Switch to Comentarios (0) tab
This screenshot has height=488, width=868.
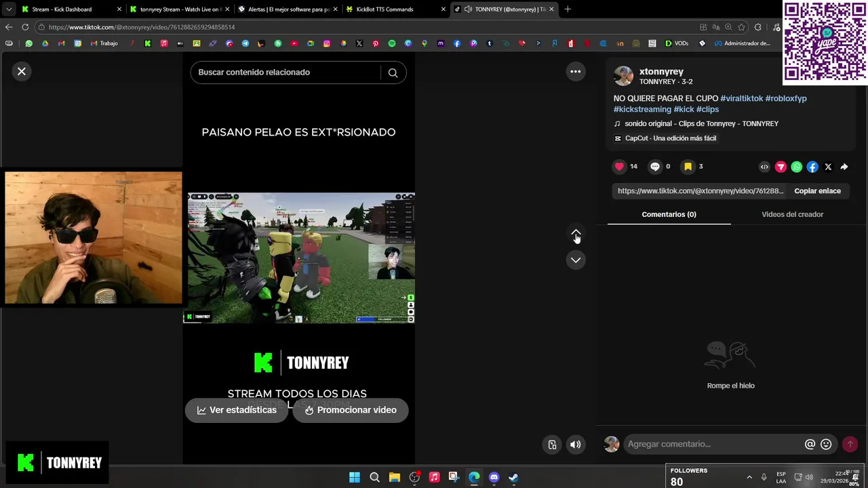(x=669, y=214)
